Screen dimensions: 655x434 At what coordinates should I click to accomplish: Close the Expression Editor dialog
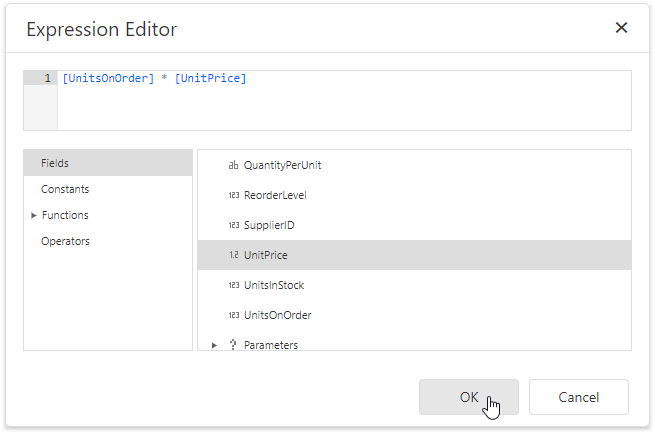(621, 28)
